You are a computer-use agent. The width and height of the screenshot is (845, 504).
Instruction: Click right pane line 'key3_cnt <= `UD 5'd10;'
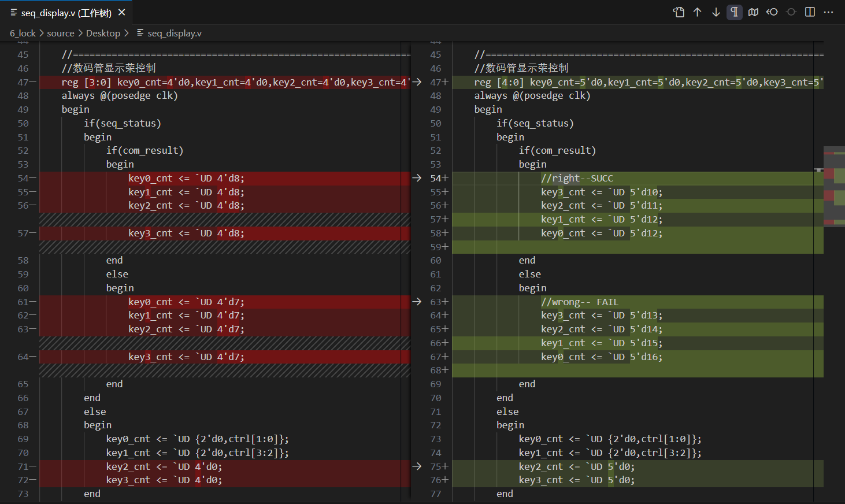tap(602, 192)
